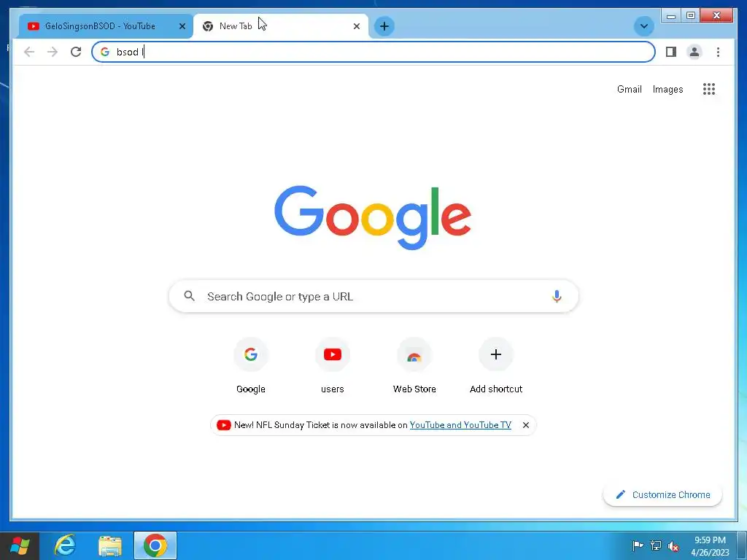Maximize the Chrome window
The image size is (747, 560).
click(690, 16)
